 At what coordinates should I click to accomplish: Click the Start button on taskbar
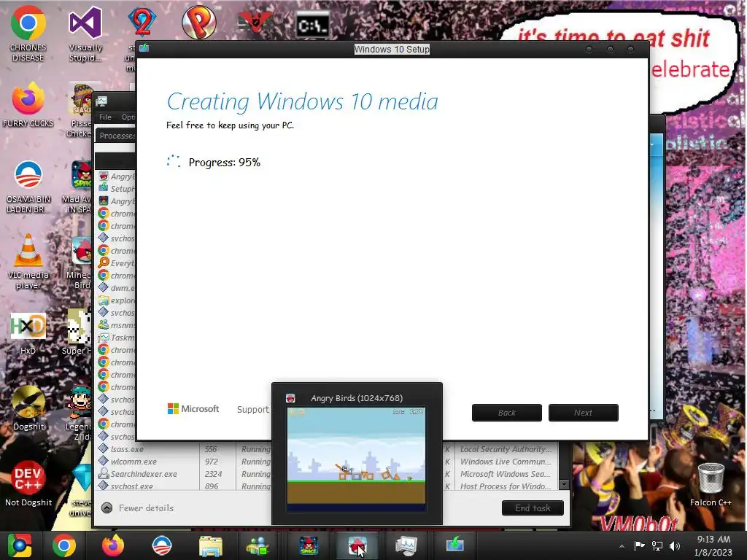pyautogui.click(x=20, y=545)
